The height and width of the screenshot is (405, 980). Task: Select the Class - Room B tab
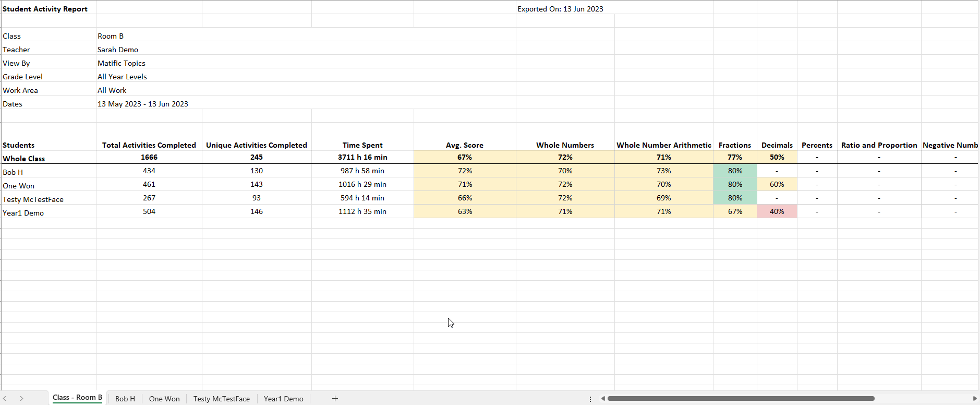coord(77,398)
